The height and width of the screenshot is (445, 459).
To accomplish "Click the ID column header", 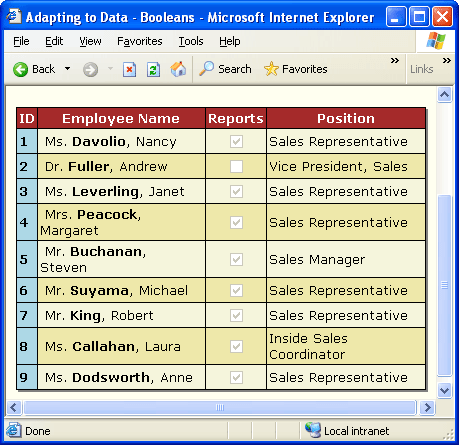I will [x=27, y=118].
